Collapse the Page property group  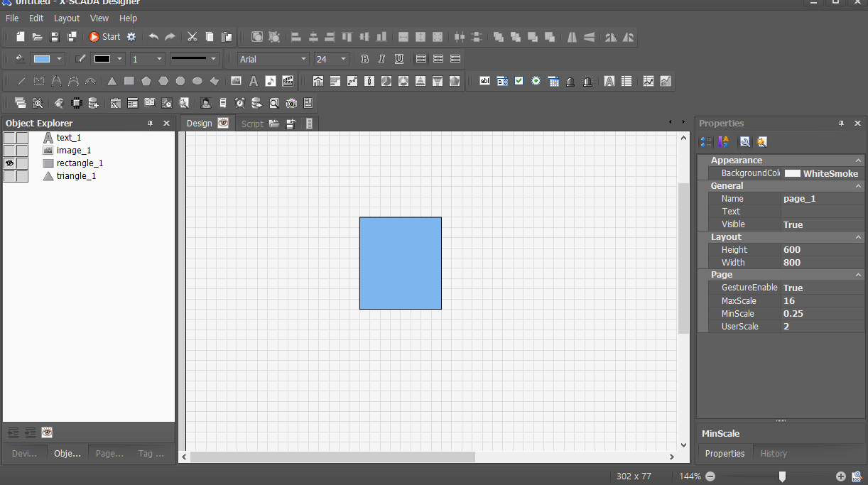pos(859,275)
